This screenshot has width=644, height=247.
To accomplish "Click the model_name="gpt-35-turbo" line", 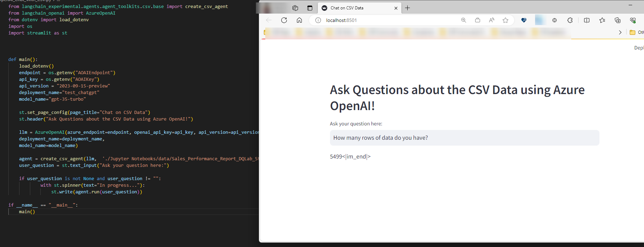I will 53,99.
